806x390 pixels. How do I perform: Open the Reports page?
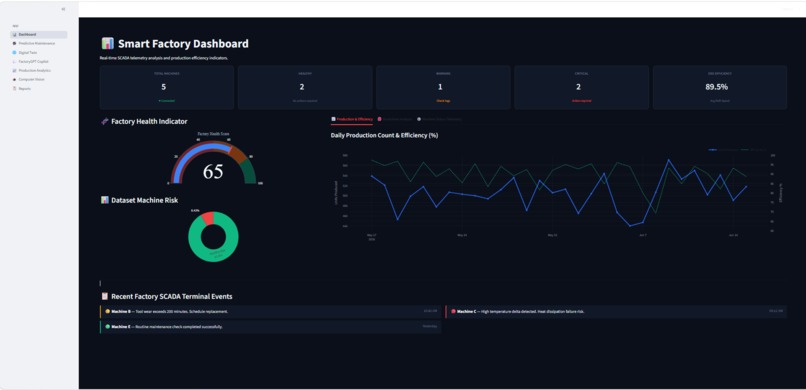click(39, 88)
